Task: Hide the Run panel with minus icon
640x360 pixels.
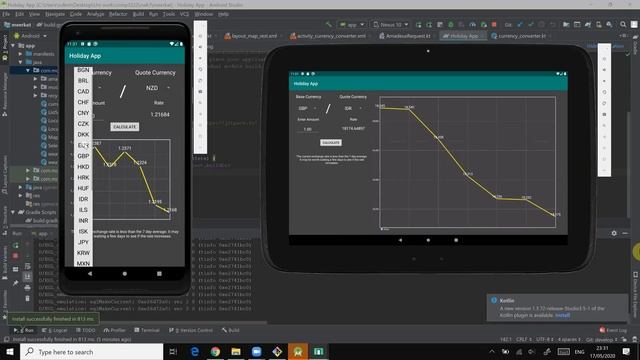Action: click(625, 233)
